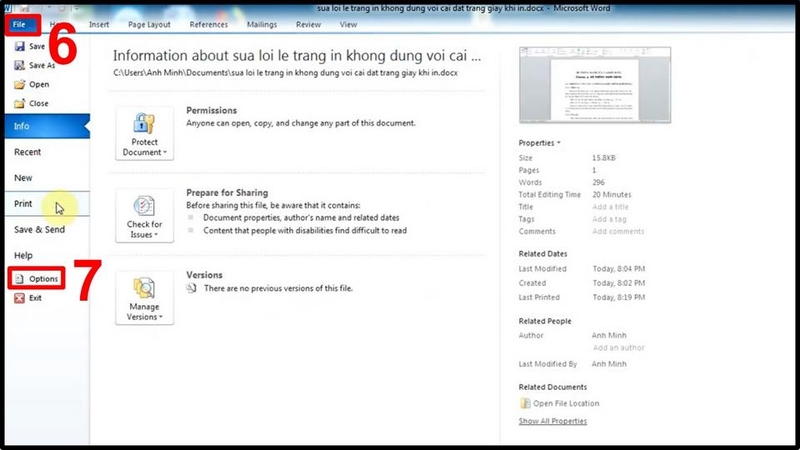Click the Options menu entry
Screen dimensions: 800x450
(x=36, y=279)
